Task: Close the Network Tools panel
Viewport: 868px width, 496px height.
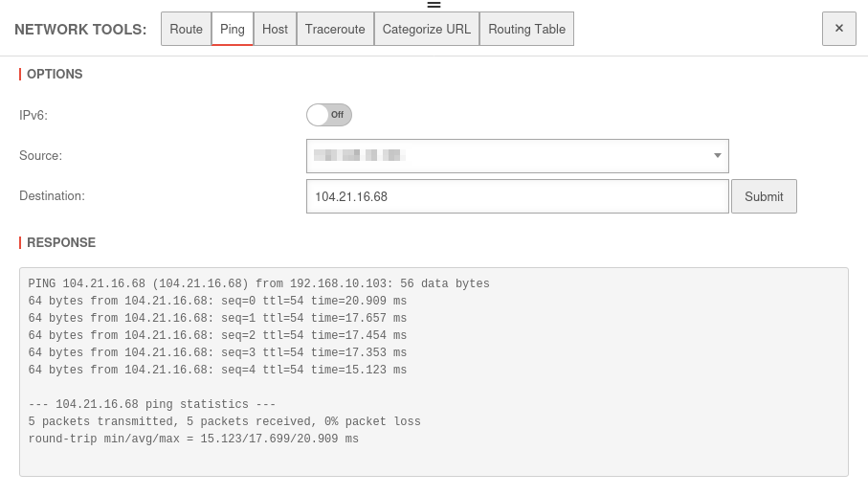Action: coord(838,29)
